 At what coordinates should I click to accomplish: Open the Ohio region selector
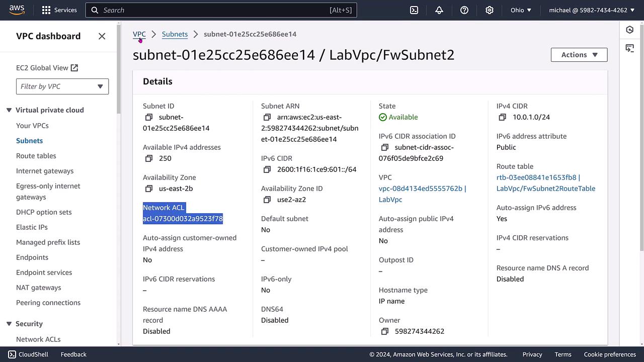[x=521, y=10]
